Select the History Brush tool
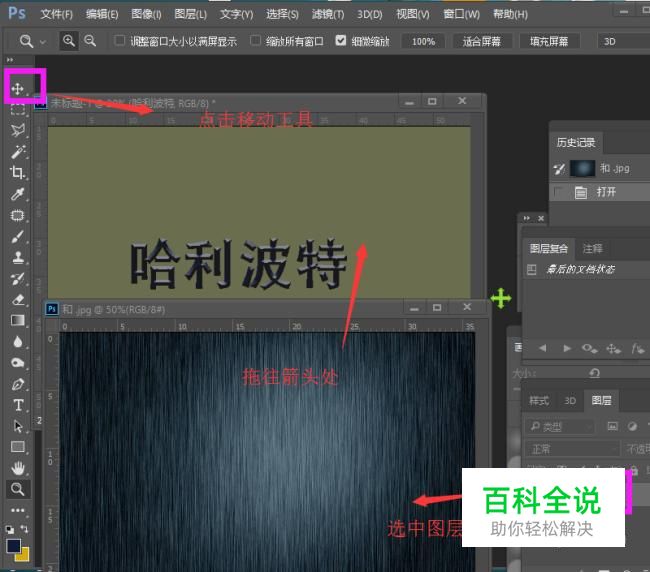 pyautogui.click(x=17, y=279)
